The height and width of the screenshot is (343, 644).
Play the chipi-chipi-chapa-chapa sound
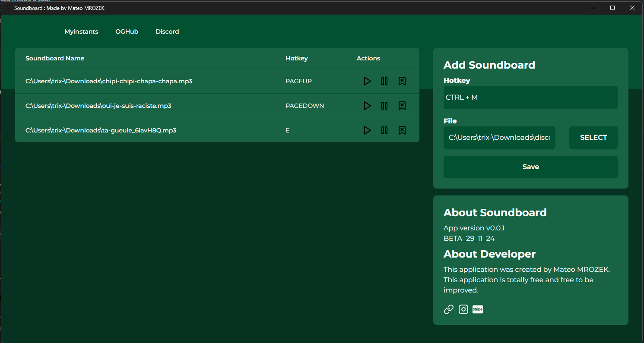coord(367,81)
